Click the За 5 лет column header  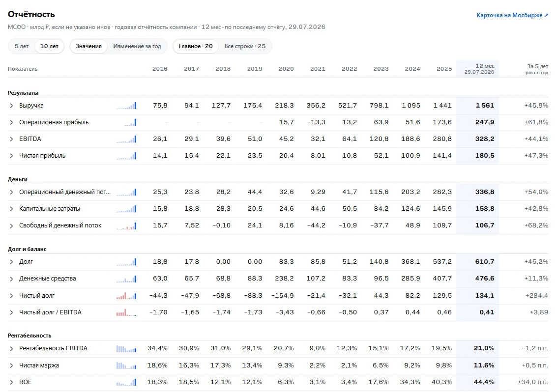coord(537,69)
